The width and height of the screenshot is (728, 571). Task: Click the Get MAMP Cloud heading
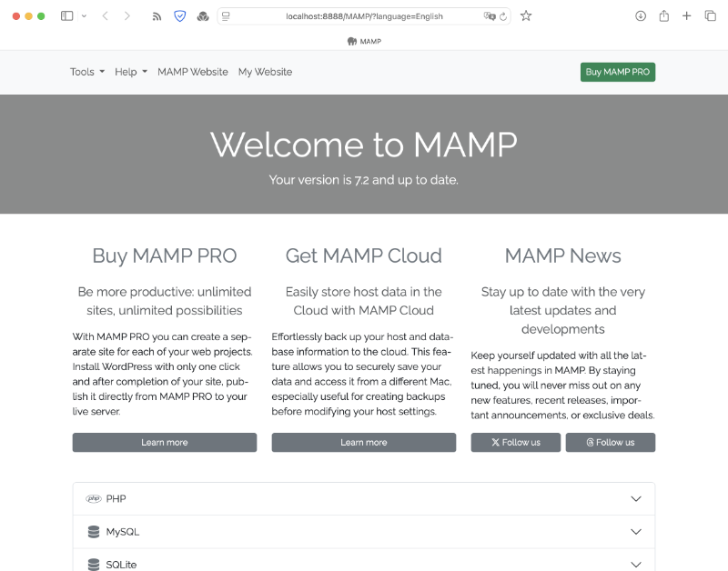pos(363,255)
